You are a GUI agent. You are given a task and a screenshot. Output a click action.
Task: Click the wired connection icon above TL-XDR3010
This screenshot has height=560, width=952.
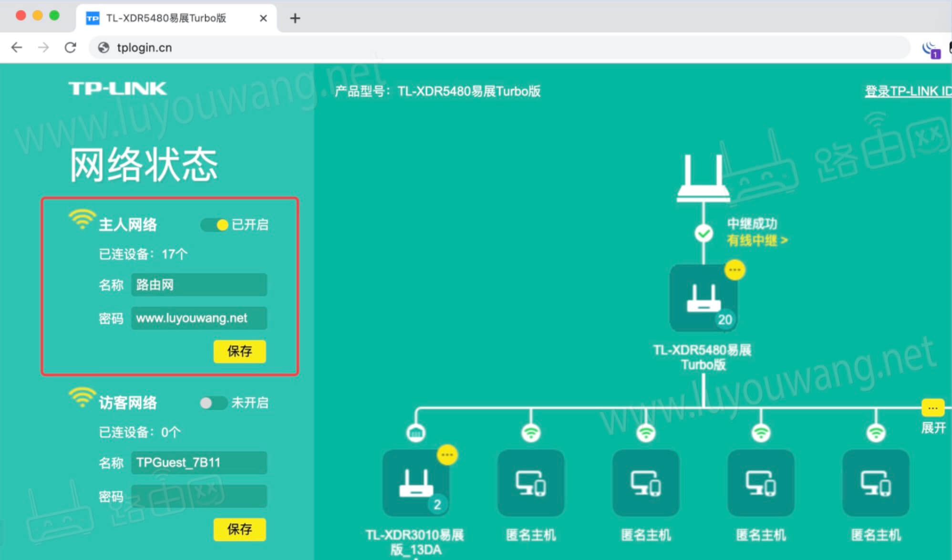416,432
